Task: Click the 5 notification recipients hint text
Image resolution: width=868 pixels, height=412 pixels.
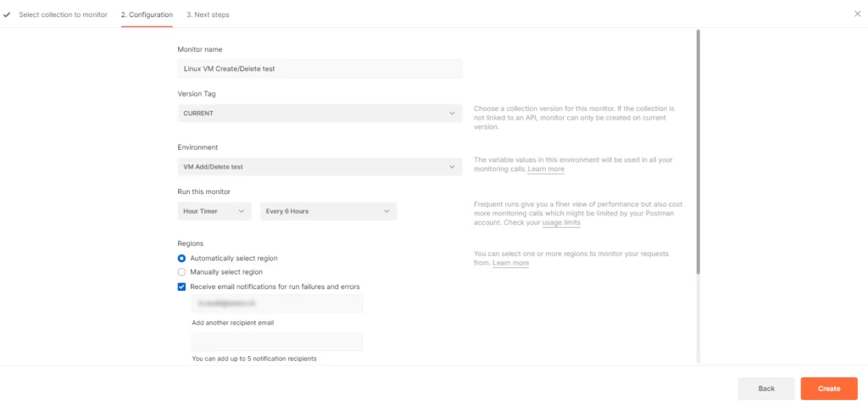Action: pyautogui.click(x=254, y=359)
